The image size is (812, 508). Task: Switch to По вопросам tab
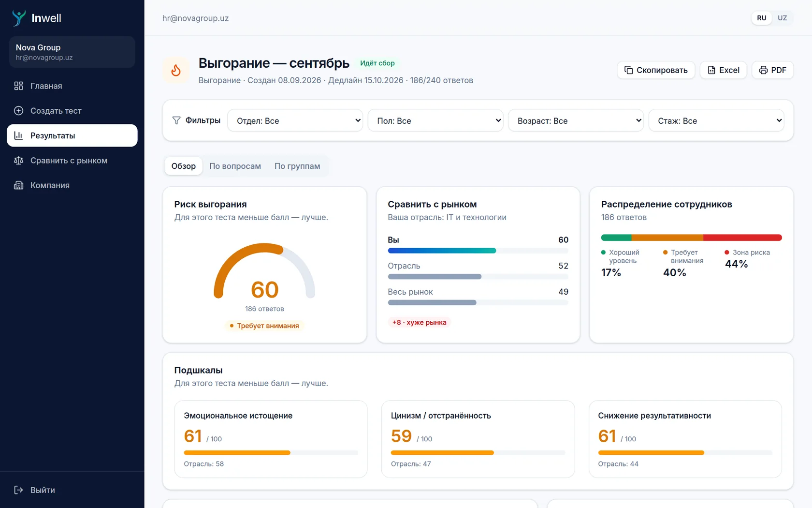coord(235,166)
